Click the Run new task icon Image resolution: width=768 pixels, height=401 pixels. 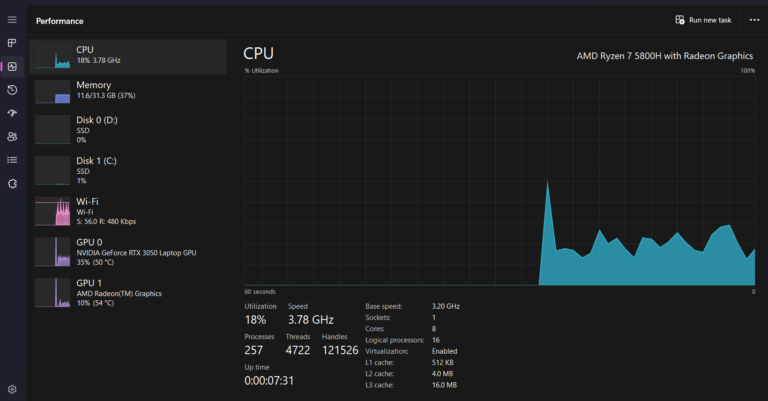point(680,20)
